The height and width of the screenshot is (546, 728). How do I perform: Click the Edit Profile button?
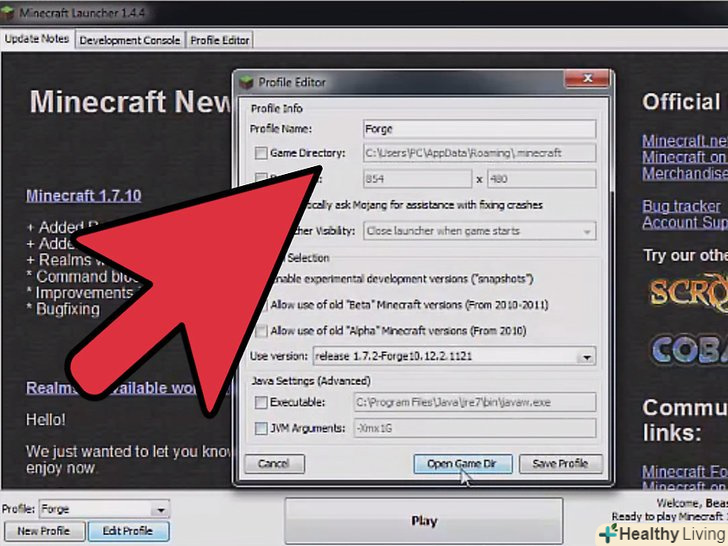[x=128, y=531]
